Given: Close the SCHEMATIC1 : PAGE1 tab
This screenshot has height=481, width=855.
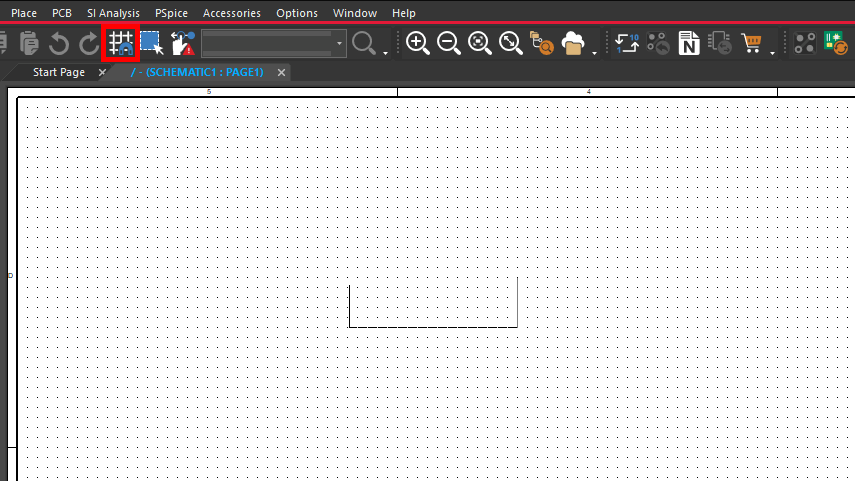Looking at the screenshot, I should (282, 73).
